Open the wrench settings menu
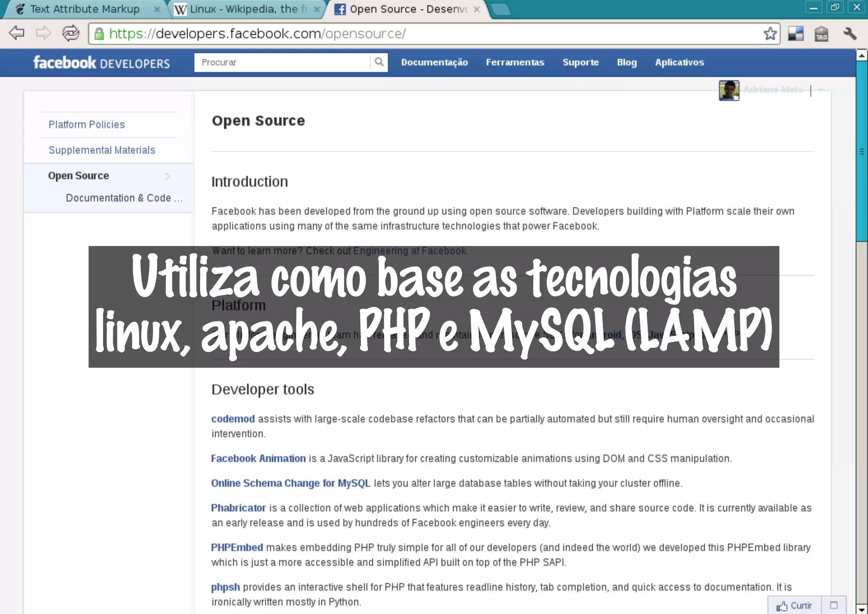Viewport: 868px width, 614px height. 850,33
